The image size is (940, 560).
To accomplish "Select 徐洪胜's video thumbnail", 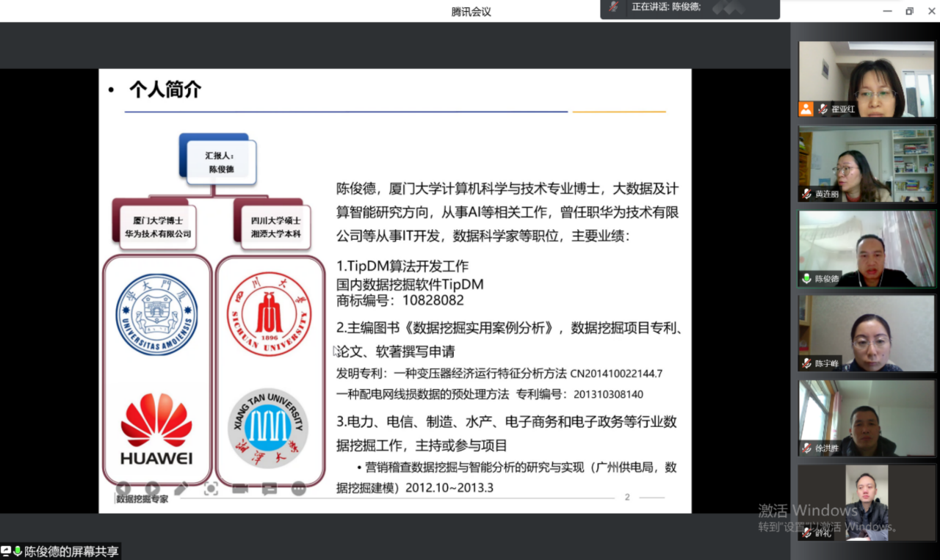I will (866, 417).
